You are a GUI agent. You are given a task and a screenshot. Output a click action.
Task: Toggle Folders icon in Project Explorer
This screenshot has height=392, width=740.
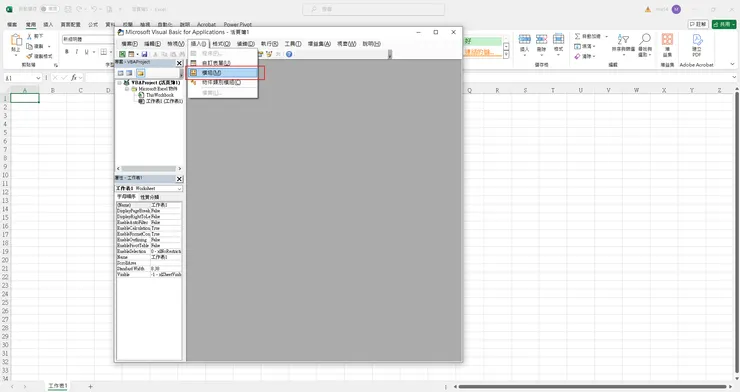[141, 73]
